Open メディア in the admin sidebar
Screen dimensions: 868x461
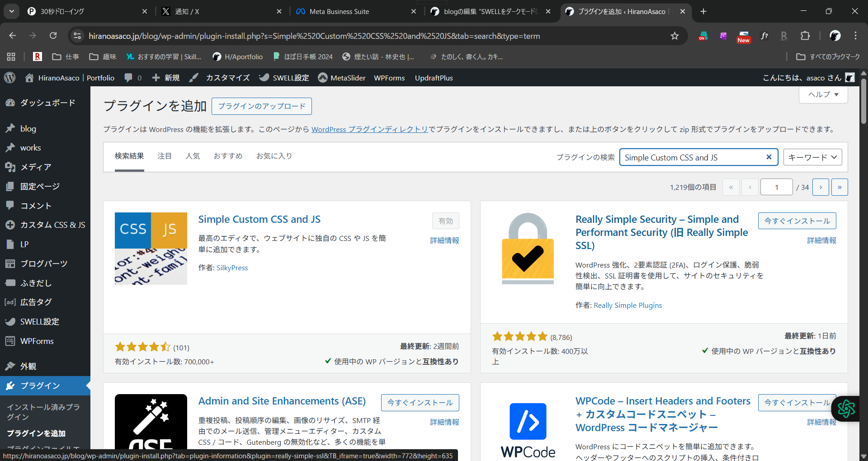pos(34,167)
